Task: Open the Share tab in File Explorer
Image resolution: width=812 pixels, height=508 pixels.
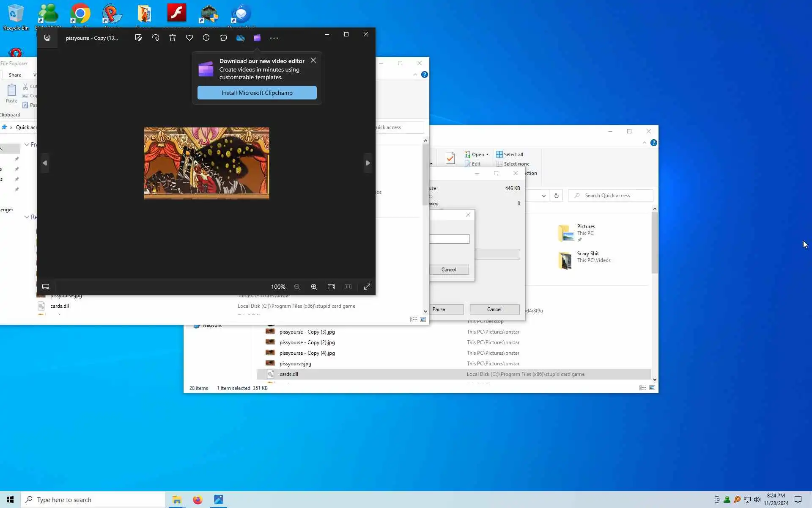Action: pos(15,75)
